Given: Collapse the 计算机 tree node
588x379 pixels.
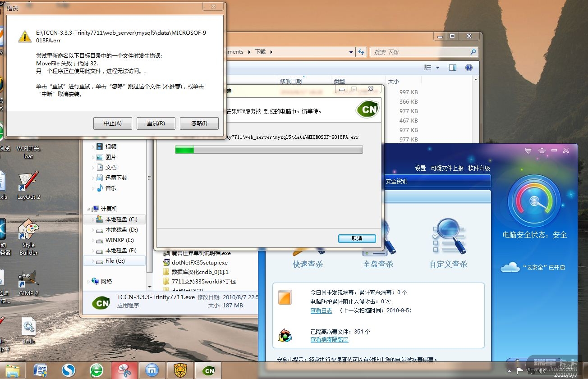Looking at the screenshot, I should (88, 209).
